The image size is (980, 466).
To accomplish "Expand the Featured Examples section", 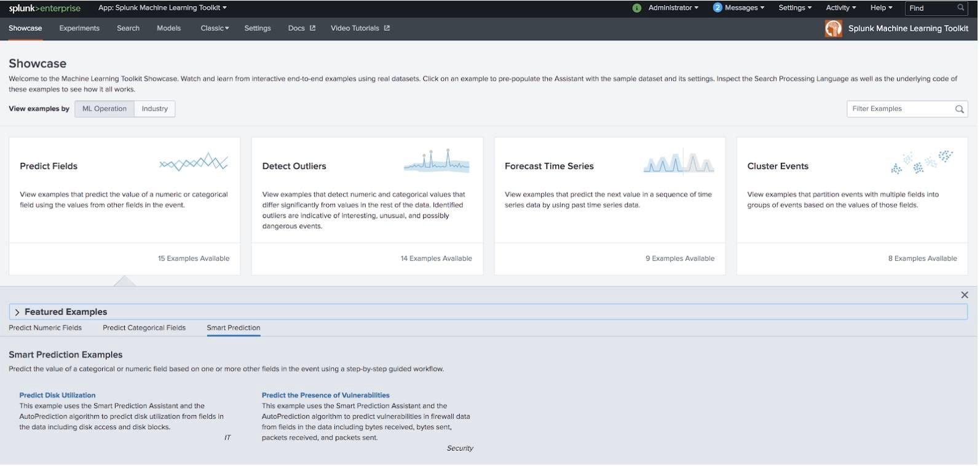I will [x=17, y=312].
